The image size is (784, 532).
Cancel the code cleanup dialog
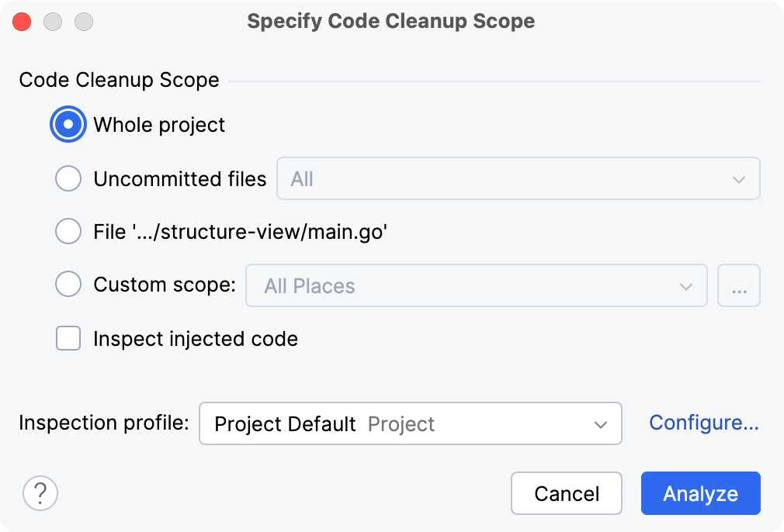[566, 493]
